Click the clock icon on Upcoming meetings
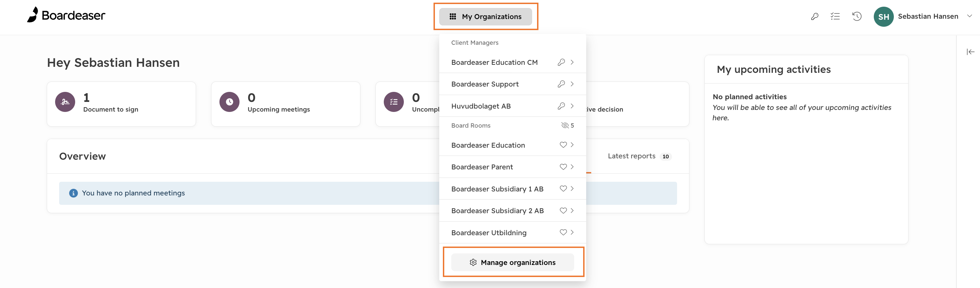This screenshot has width=980, height=288. (229, 102)
